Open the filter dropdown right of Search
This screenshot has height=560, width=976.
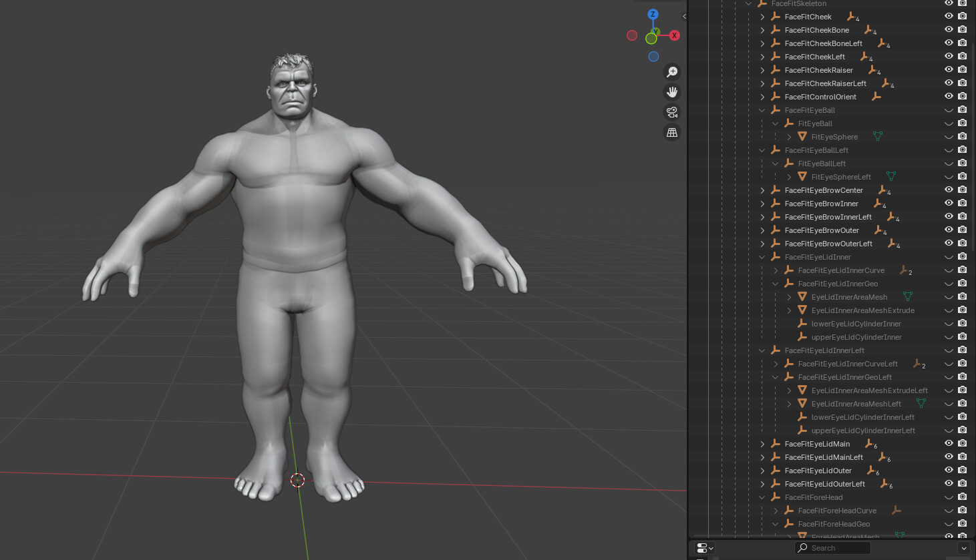tap(963, 548)
